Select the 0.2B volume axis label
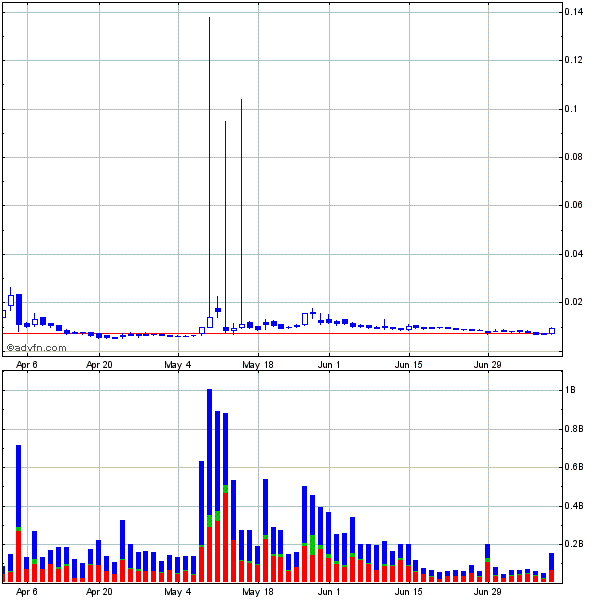This screenshot has width=600, height=600. click(575, 544)
